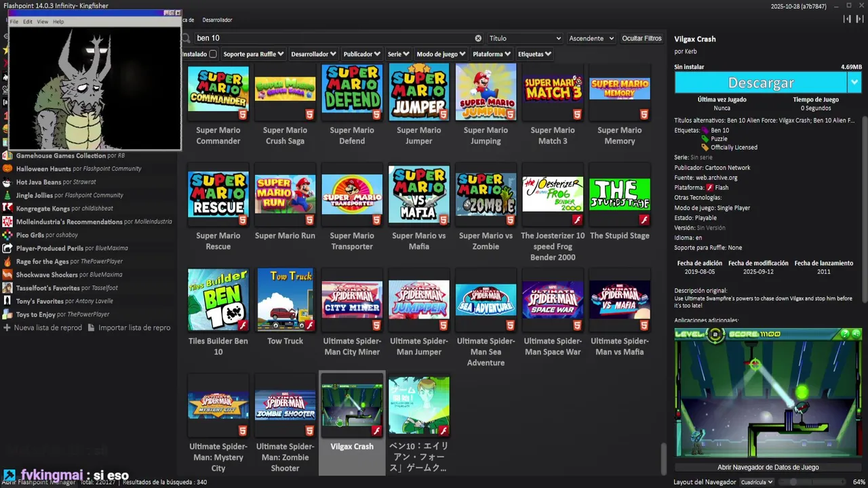This screenshot has height=488, width=868.
Task: Click the import playlist document icon
Action: [x=92, y=327]
